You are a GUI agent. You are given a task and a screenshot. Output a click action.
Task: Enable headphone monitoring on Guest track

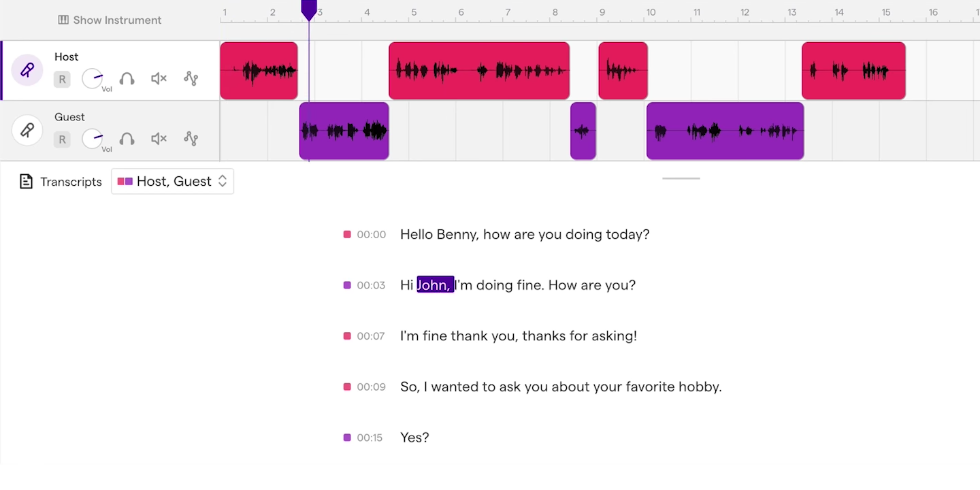[x=127, y=139]
